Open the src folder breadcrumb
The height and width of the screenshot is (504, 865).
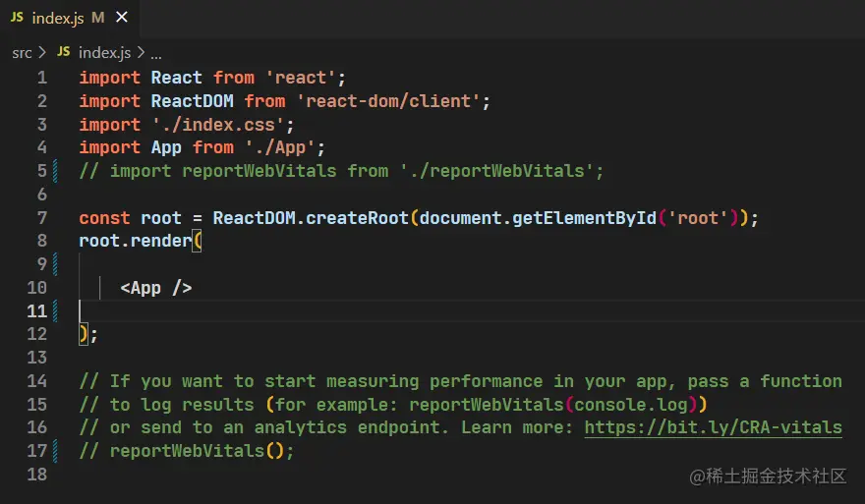pos(22,52)
